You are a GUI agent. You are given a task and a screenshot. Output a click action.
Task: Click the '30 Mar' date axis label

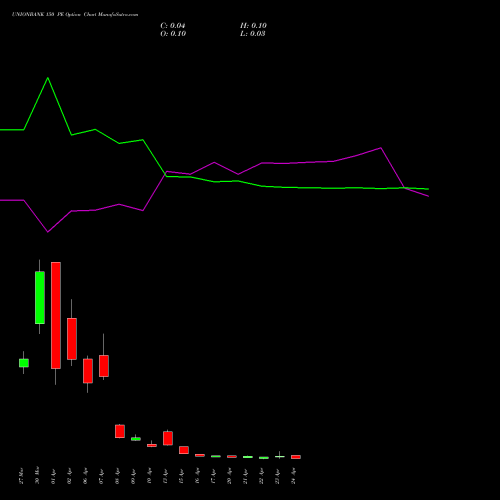tap(37, 475)
